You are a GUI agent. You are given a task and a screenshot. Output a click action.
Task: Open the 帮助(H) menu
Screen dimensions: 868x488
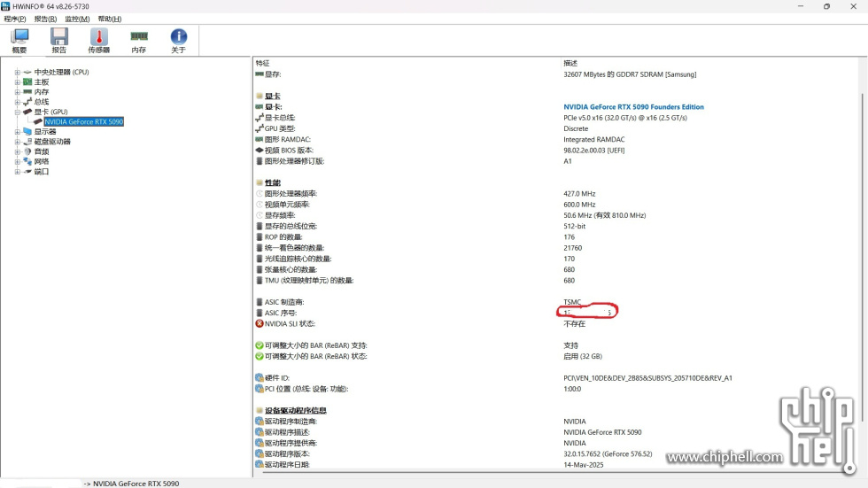pos(110,19)
